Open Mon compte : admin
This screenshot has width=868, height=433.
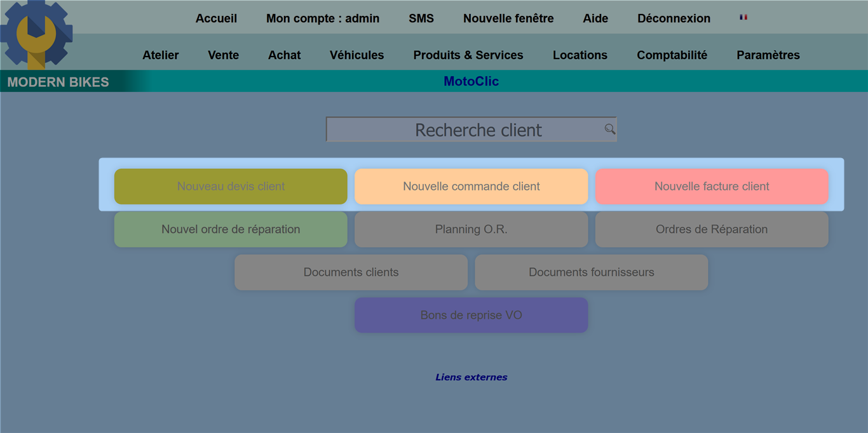pyautogui.click(x=323, y=18)
